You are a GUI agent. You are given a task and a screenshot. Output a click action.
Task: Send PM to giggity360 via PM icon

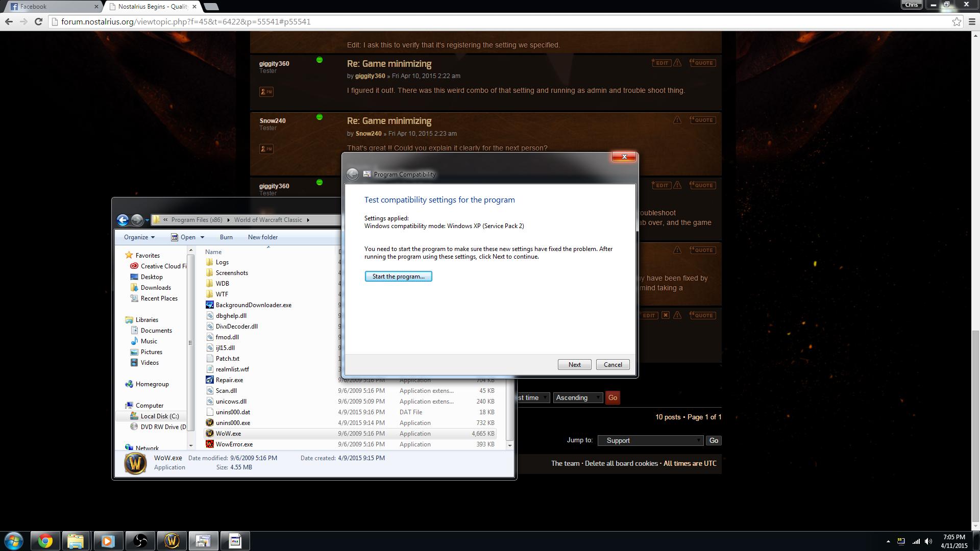point(266,92)
